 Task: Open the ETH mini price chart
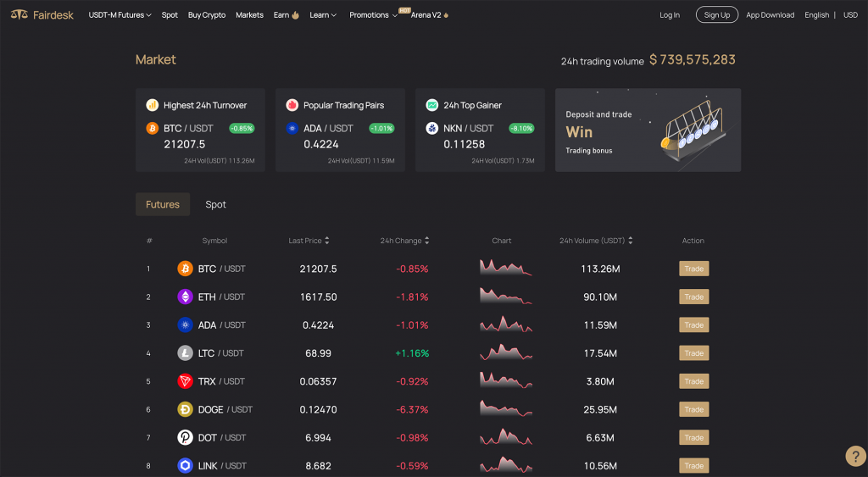(x=505, y=296)
